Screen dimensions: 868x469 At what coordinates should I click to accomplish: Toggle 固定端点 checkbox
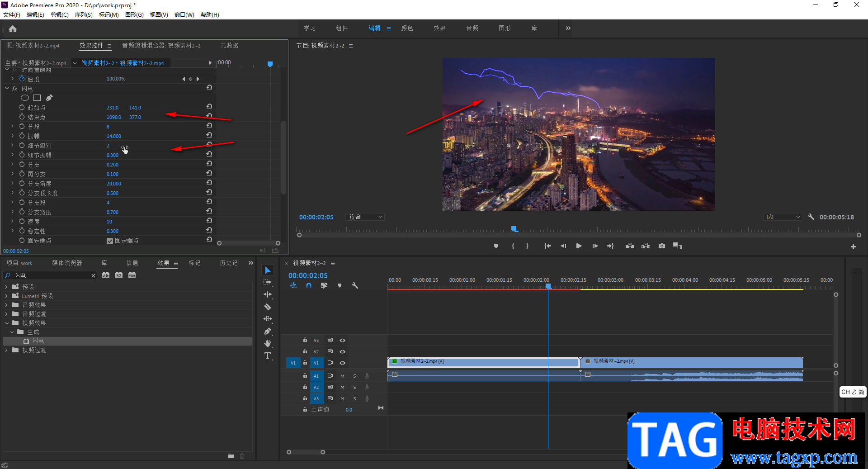tap(110, 241)
